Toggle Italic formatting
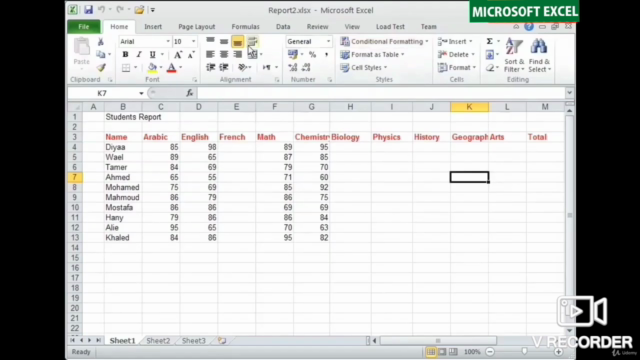 click(x=139, y=54)
